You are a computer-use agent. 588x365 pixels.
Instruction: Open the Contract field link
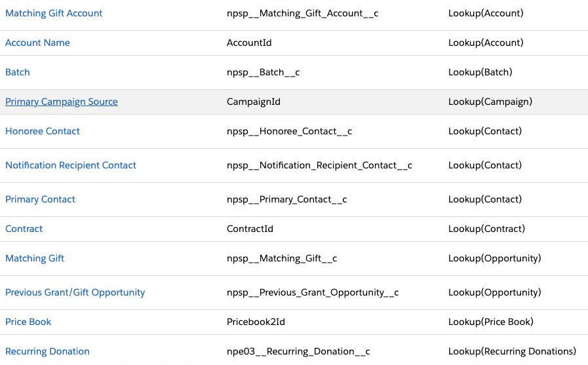point(24,229)
